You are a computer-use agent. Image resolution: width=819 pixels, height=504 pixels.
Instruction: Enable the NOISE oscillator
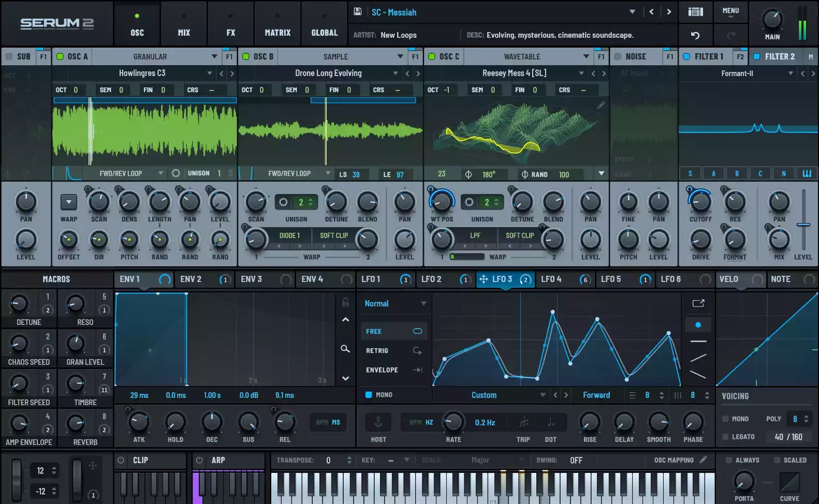point(618,56)
